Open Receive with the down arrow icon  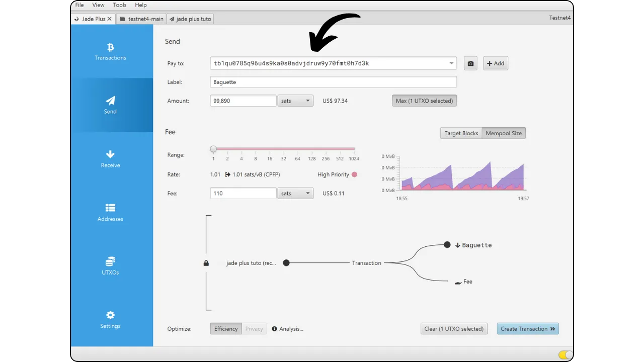click(110, 154)
